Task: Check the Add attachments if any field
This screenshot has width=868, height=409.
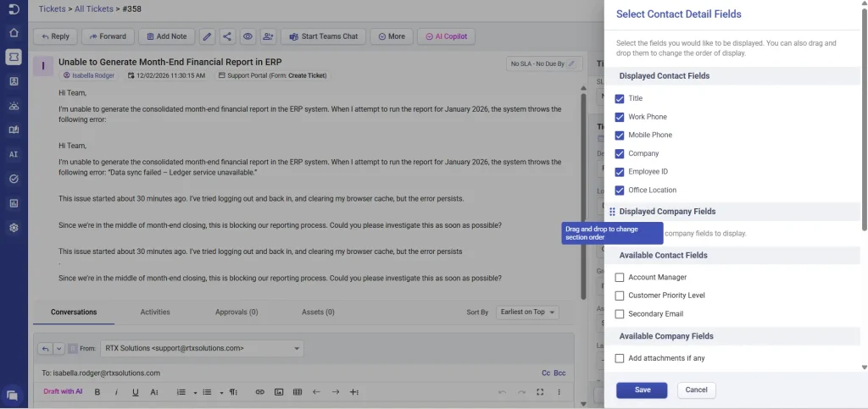Action: point(620,358)
